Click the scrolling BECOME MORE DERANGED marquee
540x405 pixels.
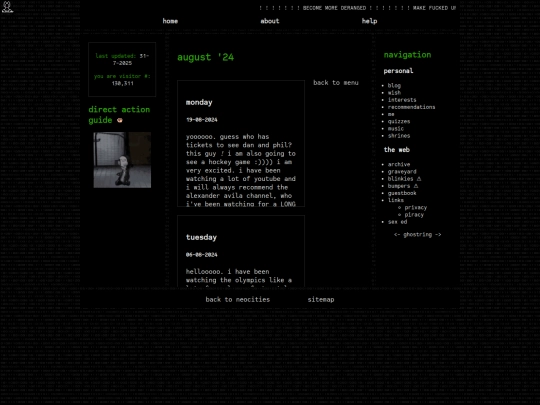click(x=357, y=8)
